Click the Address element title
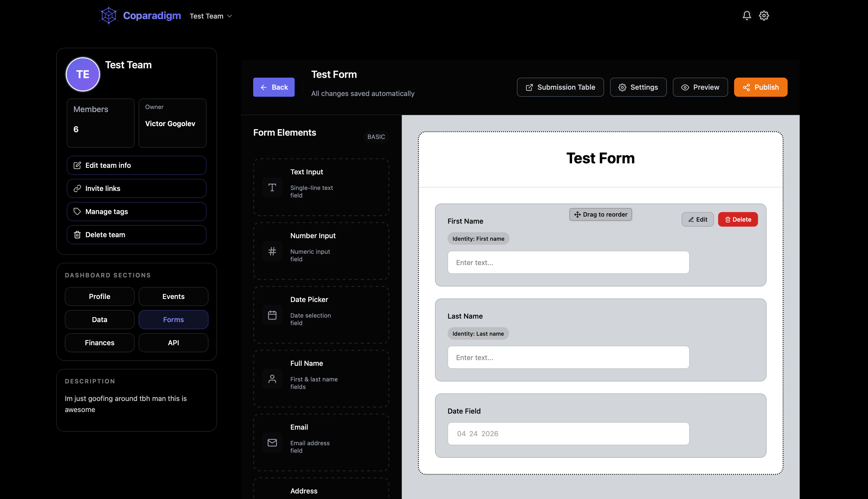This screenshot has height=499, width=868. point(303,491)
